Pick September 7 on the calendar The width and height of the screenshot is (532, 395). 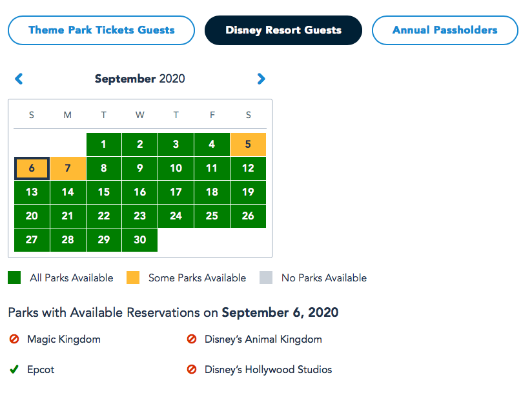68,168
